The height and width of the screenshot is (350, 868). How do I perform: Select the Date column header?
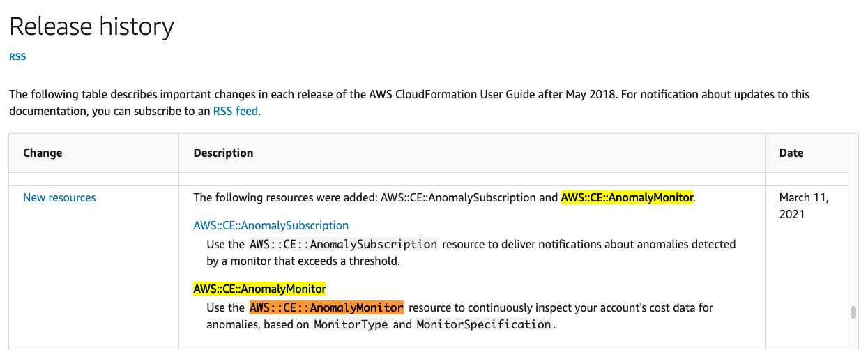(791, 153)
